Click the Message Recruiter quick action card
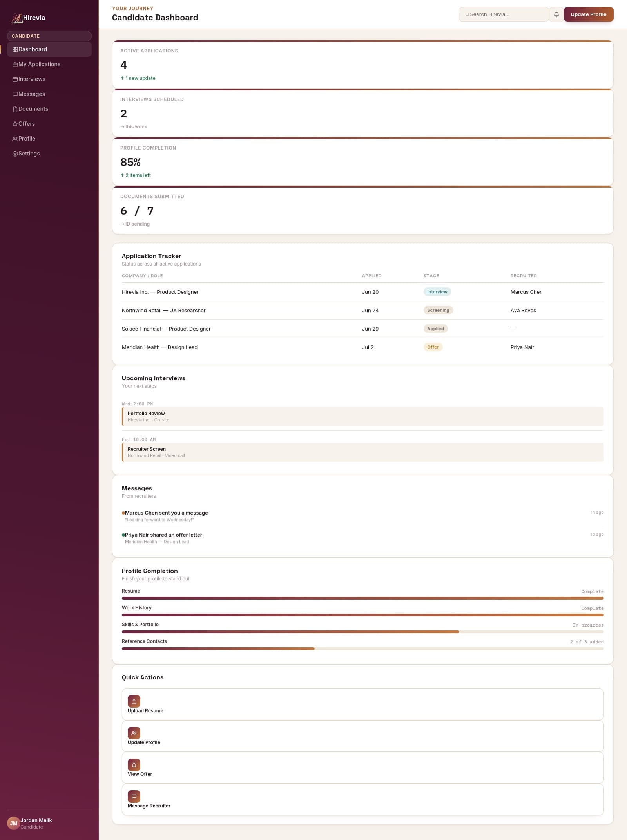This screenshot has width=627, height=840. tap(362, 799)
